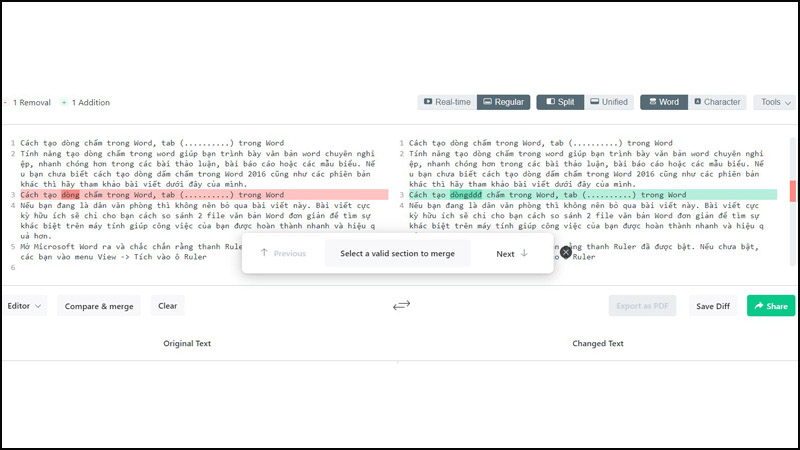The height and width of the screenshot is (450, 800).
Task: Enable Real-time diff mode
Action: click(446, 102)
